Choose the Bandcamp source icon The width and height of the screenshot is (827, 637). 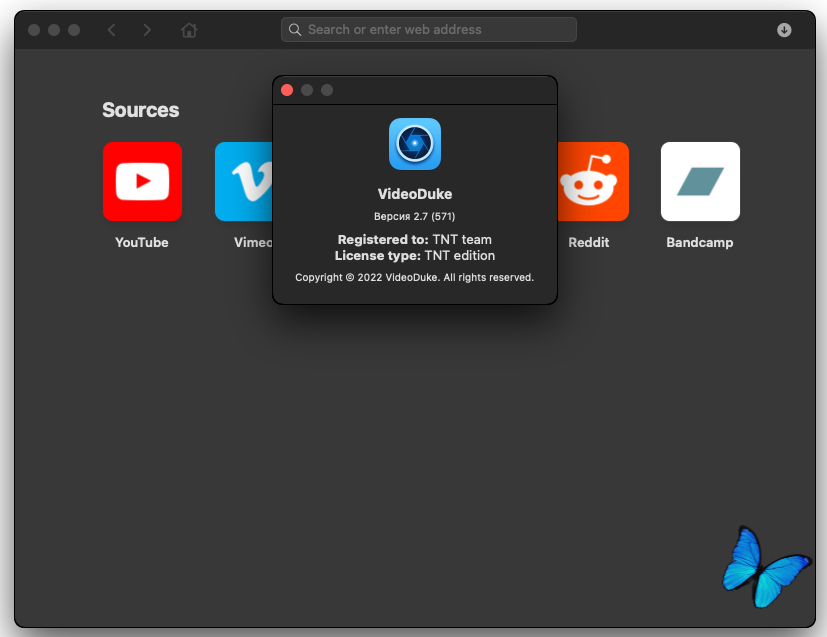[700, 181]
